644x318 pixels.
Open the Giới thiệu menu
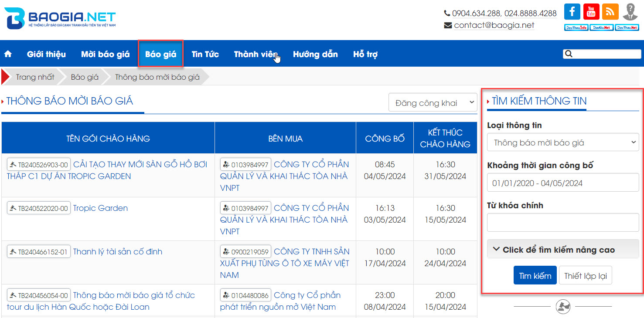[x=46, y=54]
